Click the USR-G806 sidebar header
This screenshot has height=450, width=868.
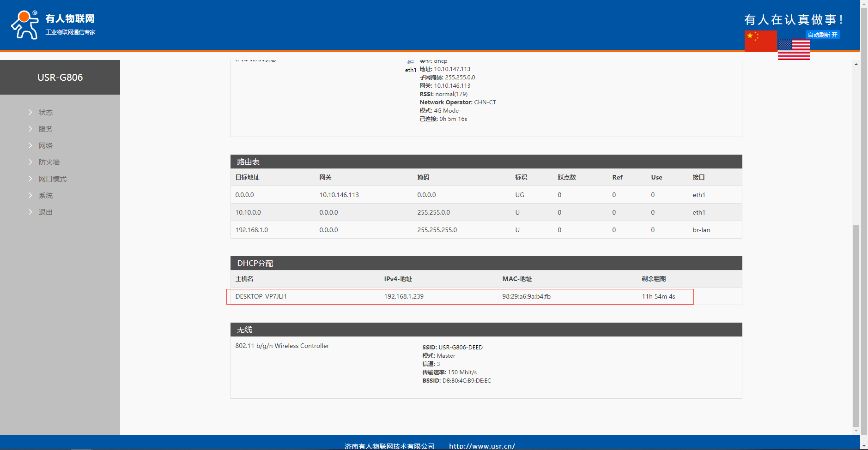point(60,78)
